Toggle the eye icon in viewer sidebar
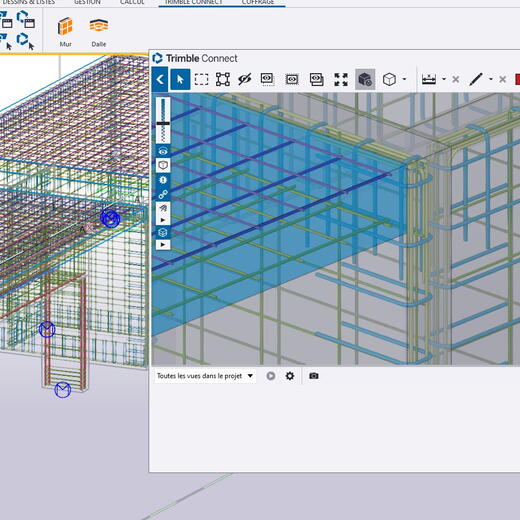Viewport: 520px width, 520px height. click(163, 151)
